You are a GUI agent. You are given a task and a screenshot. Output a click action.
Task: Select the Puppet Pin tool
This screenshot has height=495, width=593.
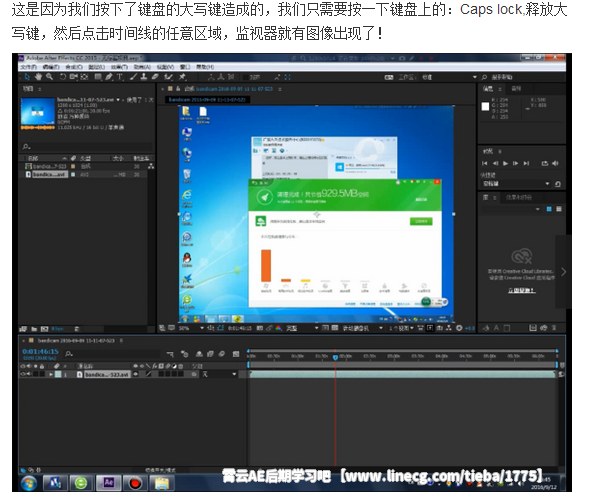coord(183,77)
